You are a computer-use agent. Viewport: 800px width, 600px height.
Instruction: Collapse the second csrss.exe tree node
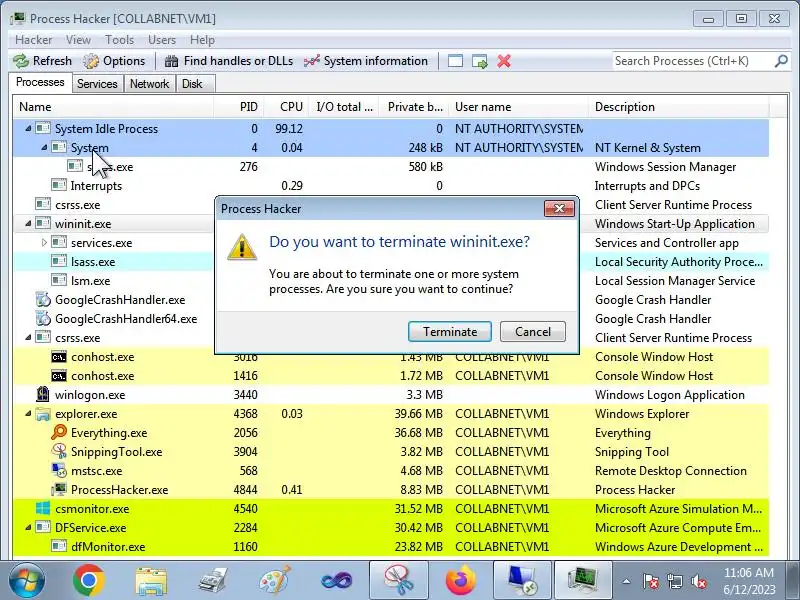pyautogui.click(x=28, y=338)
